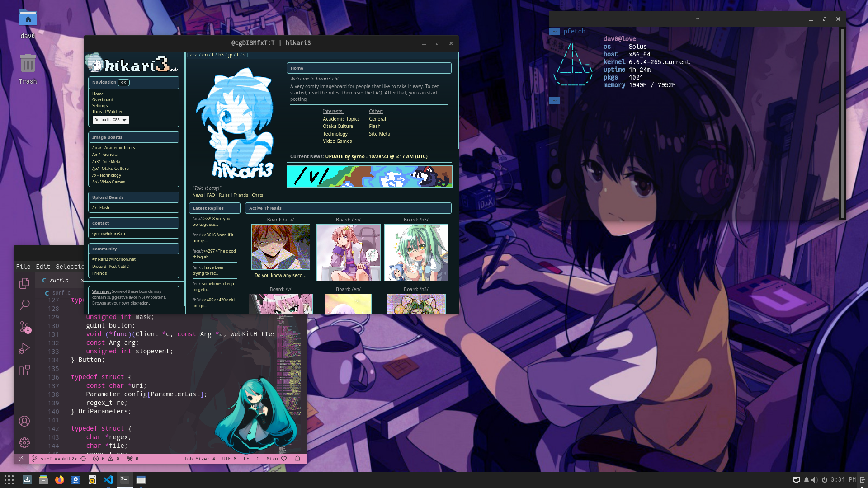Screen dimensions: 868x488
Task: Open the /t/ - Technology board link
Action: pyautogui.click(x=107, y=175)
